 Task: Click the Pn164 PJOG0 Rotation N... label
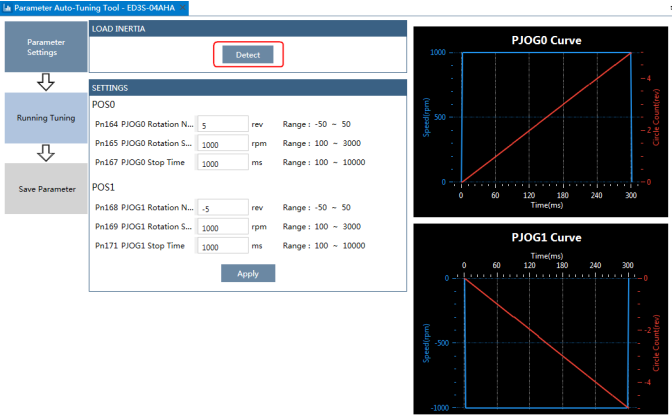(x=144, y=124)
